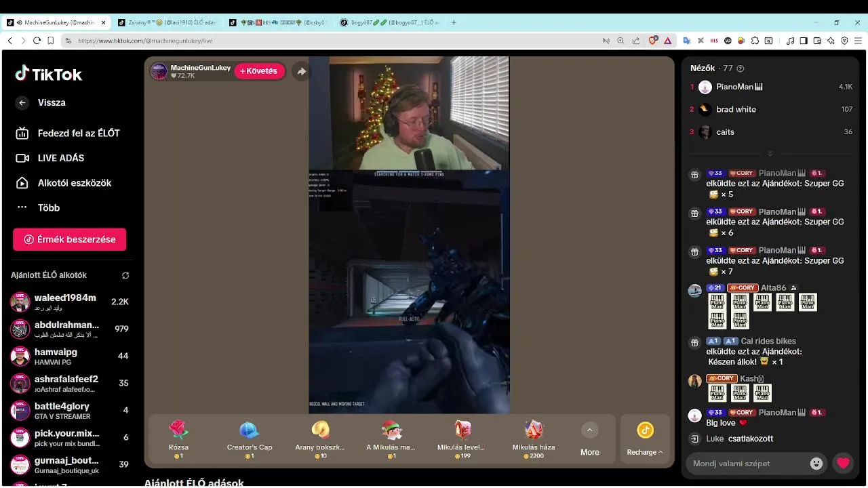The width and height of the screenshot is (868, 488).
Task: Open Alkotói eszközök menu item
Action: pos(63,183)
